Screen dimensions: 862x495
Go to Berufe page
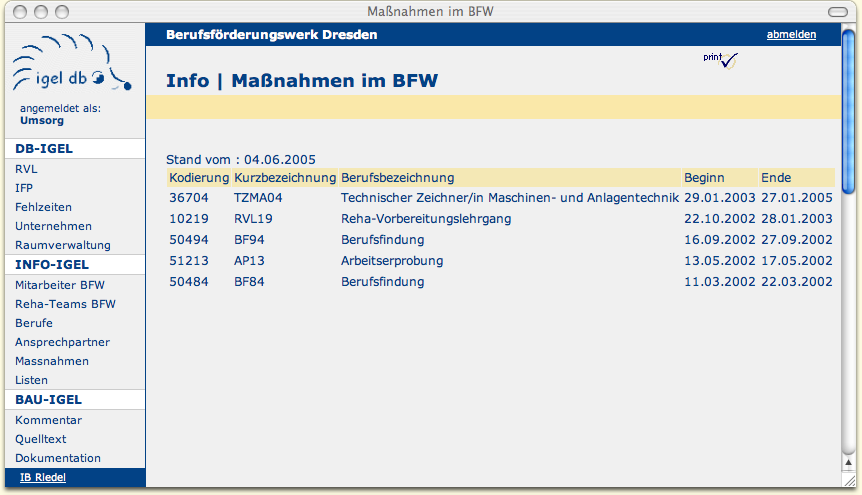coord(34,323)
